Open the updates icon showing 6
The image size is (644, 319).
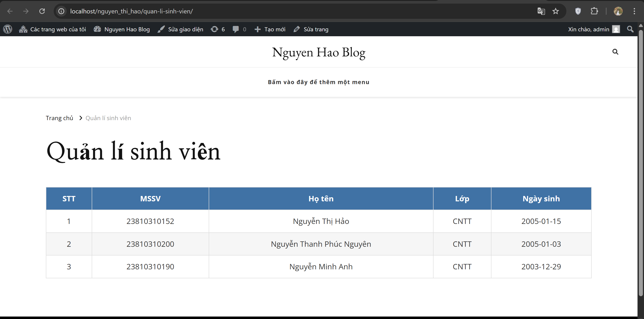tap(217, 29)
